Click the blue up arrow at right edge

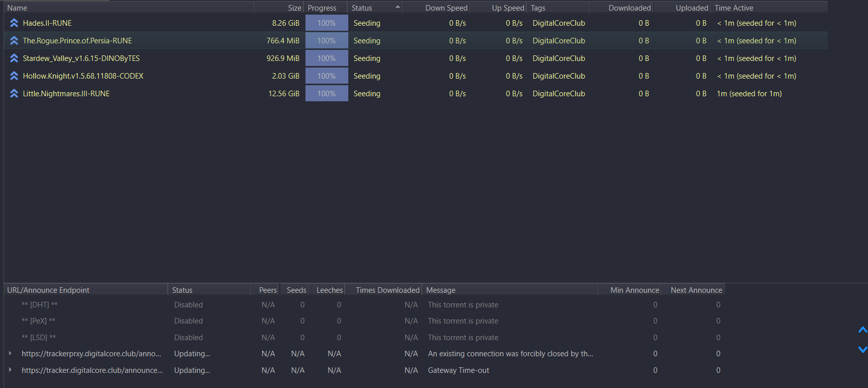[x=862, y=330]
